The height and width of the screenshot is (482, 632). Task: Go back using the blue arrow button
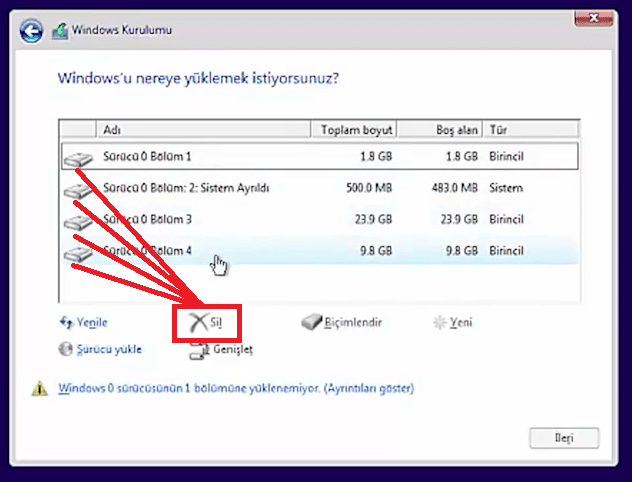coord(31,30)
